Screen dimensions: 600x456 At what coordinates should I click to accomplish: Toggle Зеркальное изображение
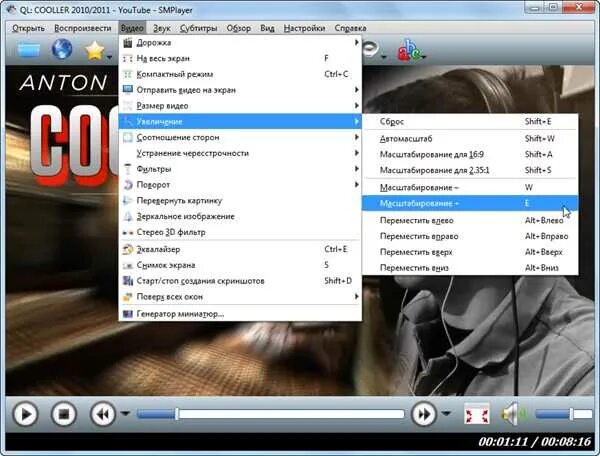[x=240, y=217]
